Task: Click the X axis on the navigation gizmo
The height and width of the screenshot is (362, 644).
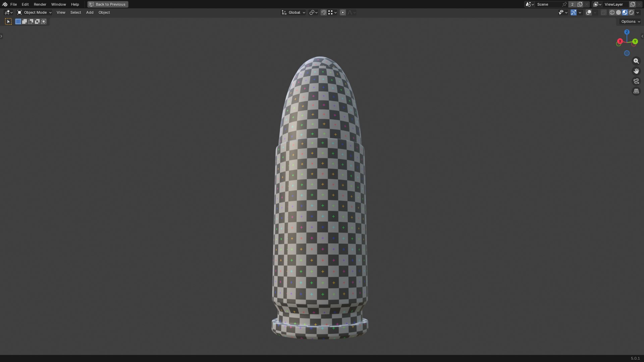Action: [x=620, y=41]
